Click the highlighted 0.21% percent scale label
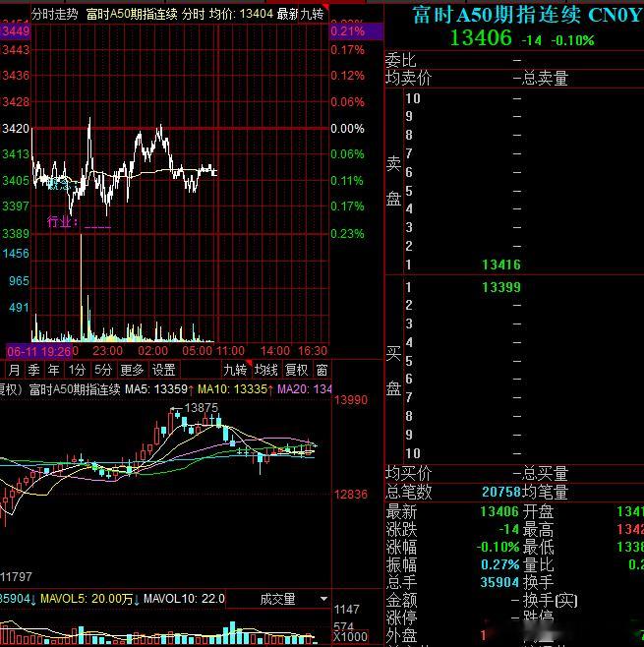 [x=357, y=31]
